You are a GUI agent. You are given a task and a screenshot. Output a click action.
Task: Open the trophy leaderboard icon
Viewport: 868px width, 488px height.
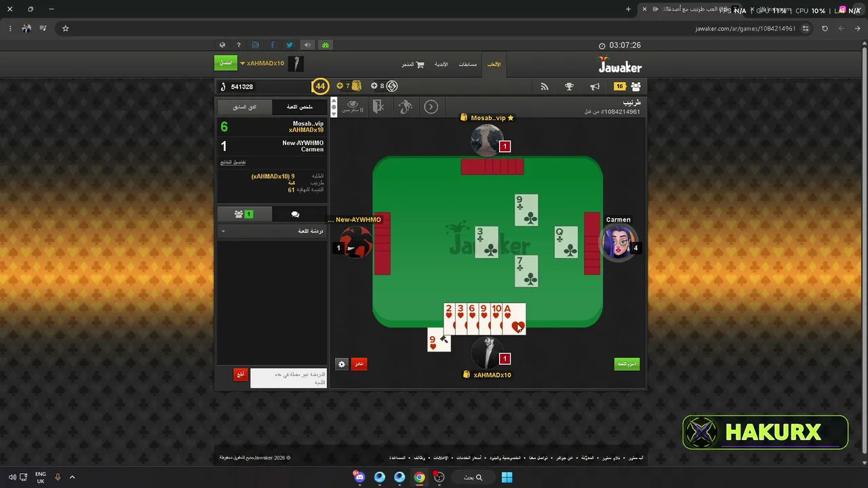tap(570, 87)
